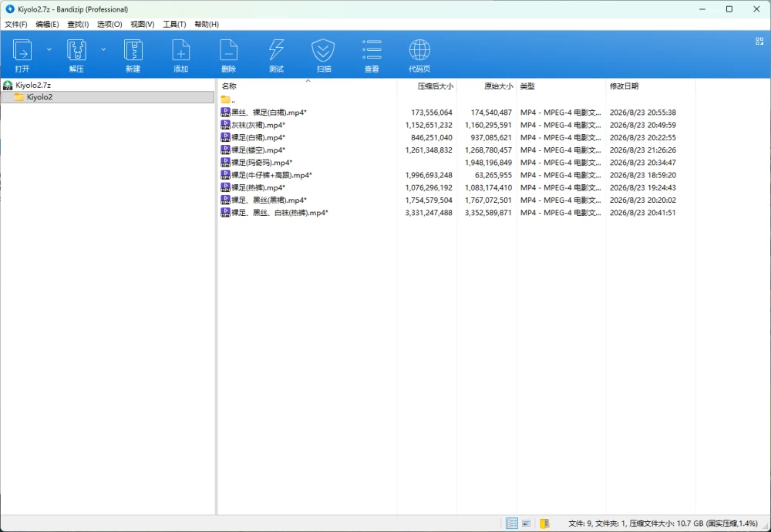
Task: Click the archive info icon in status bar
Action: click(x=544, y=524)
